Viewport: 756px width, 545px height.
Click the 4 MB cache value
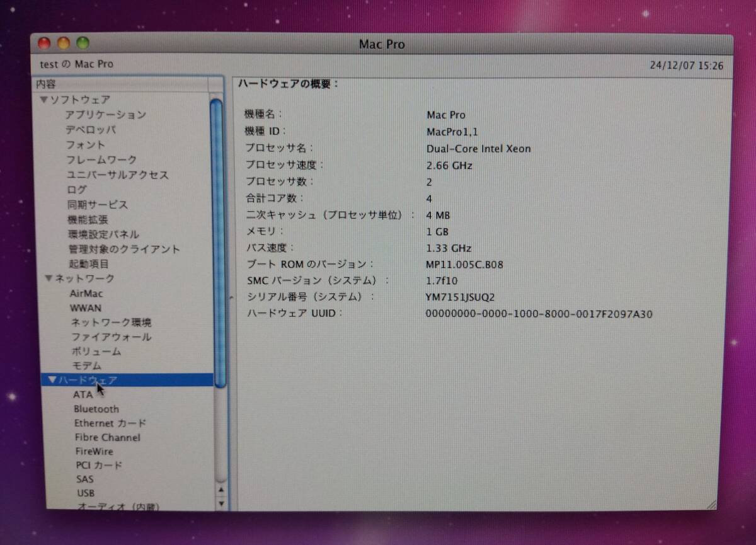point(438,215)
